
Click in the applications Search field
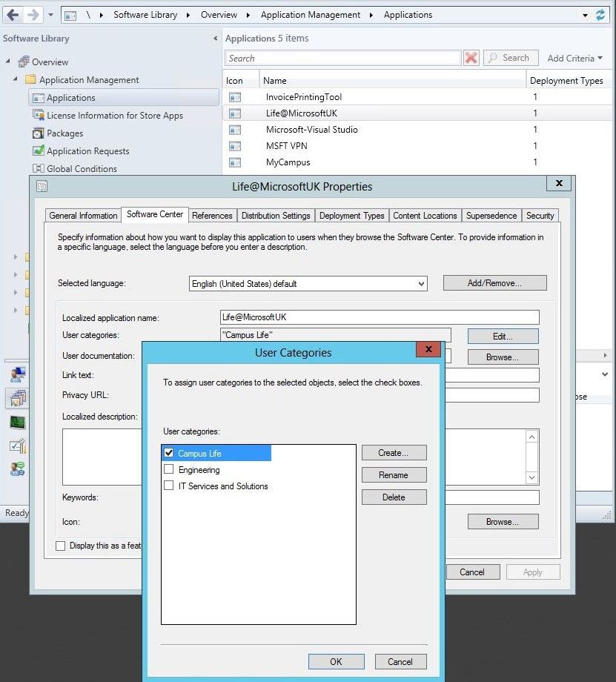click(342, 59)
